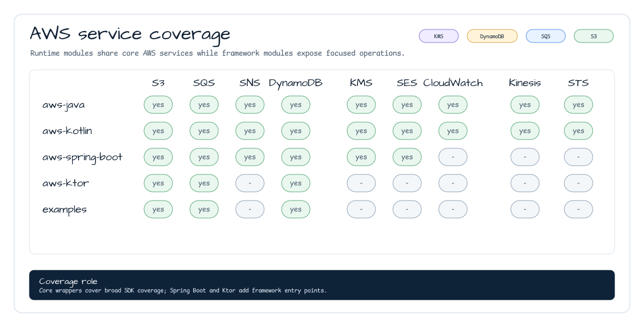Viewport: 644px width, 327px height.
Task: Select the S3 column header
Action: pyautogui.click(x=158, y=83)
